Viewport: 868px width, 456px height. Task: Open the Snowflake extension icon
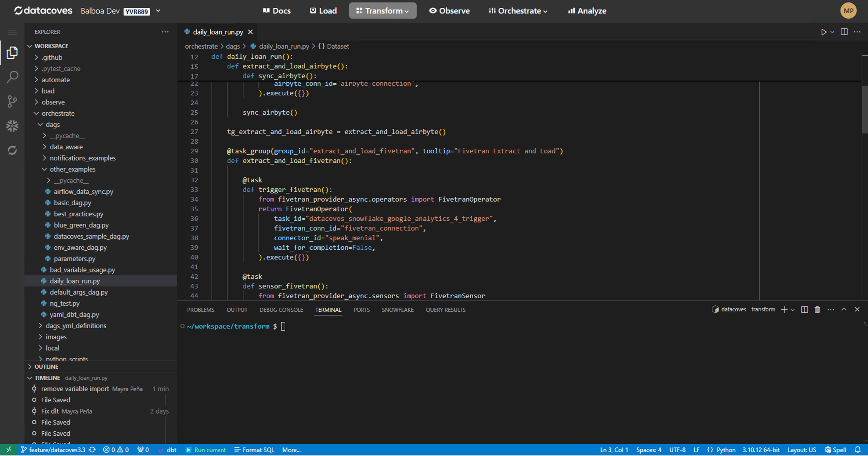[12, 126]
